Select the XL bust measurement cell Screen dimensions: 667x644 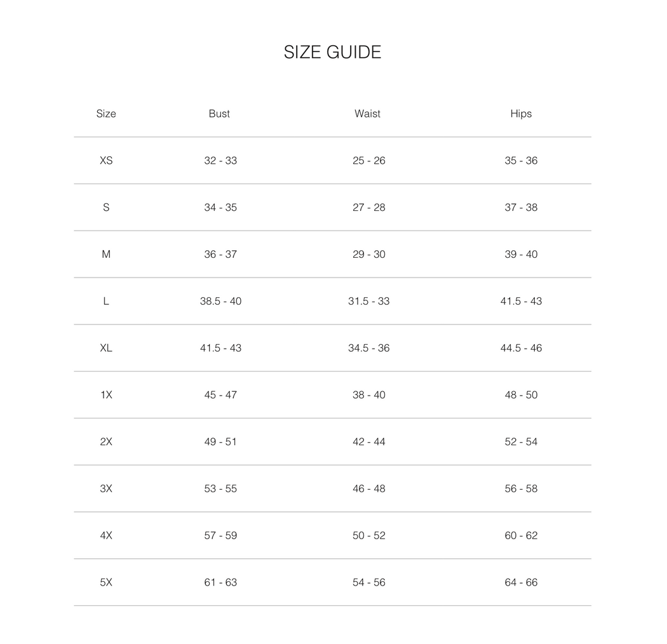pos(220,348)
